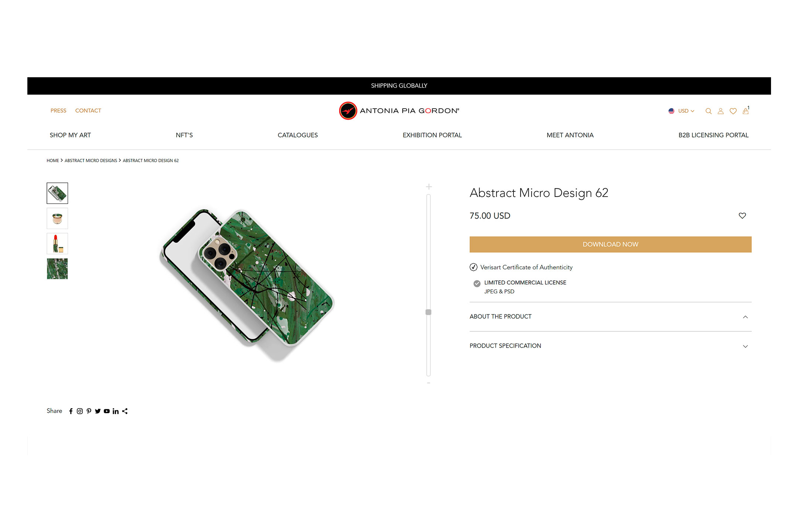This screenshot has height=532, width=798.
Task: Click the Twitter share icon
Action: pyautogui.click(x=98, y=411)
